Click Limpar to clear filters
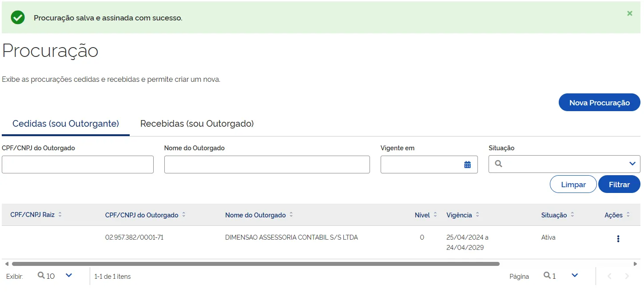The width and height of the screenshot is (644, 301). click(573, 184)
